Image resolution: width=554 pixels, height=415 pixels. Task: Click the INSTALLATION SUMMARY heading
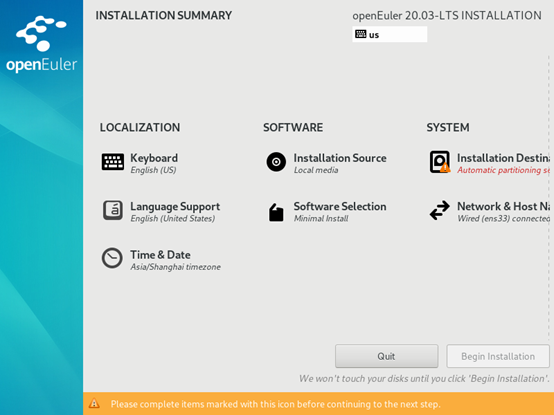[164, 16]
